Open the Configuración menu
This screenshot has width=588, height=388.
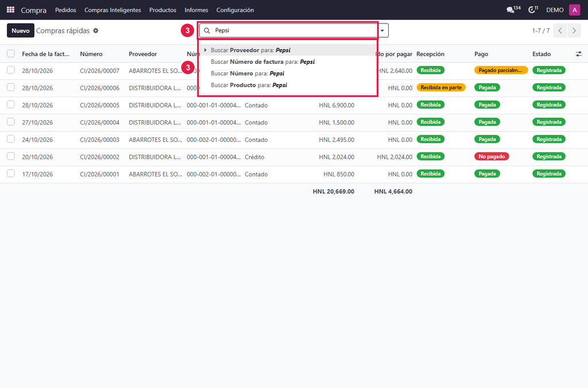235,10
